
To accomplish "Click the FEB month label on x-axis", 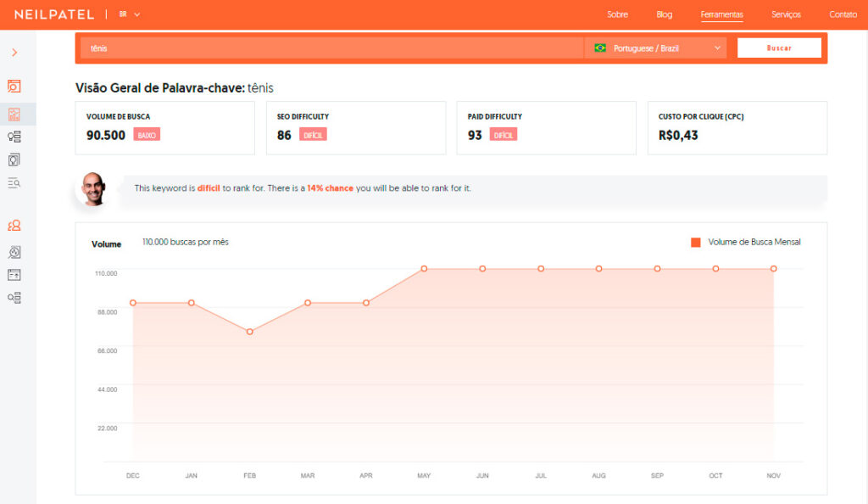I will click(250, 476).
